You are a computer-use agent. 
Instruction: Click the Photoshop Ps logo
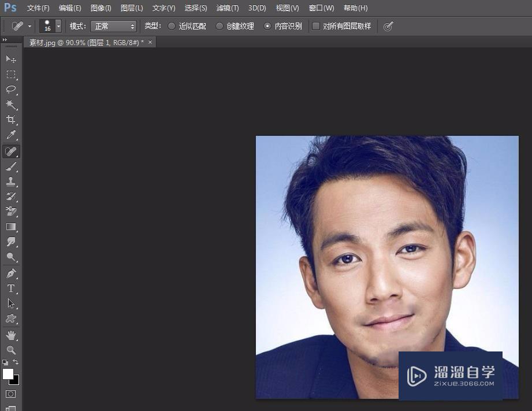[x=10, y=8]
